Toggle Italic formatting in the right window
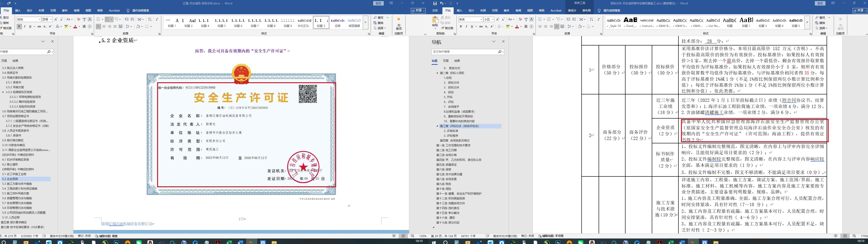 466,27
